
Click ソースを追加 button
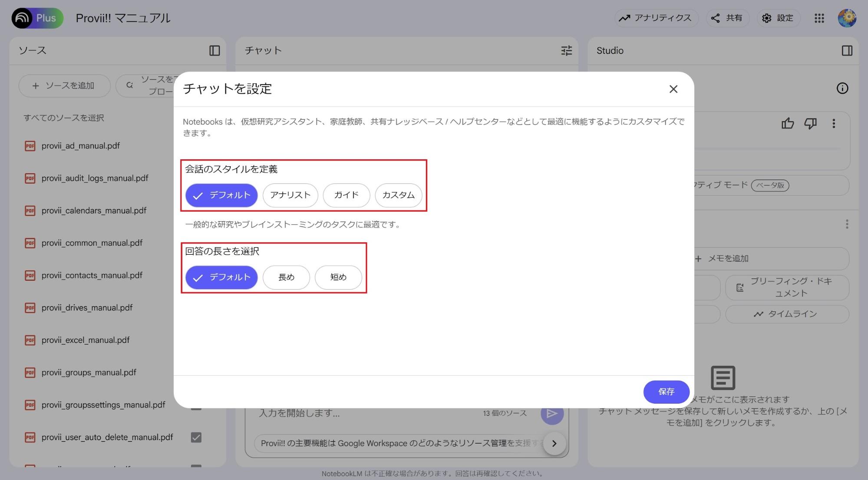[x=64, y=85]
